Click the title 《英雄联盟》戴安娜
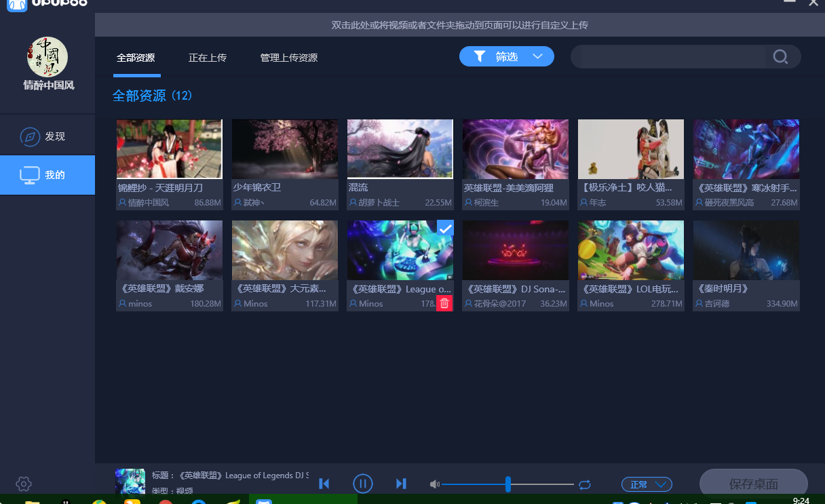 point(161,289)
